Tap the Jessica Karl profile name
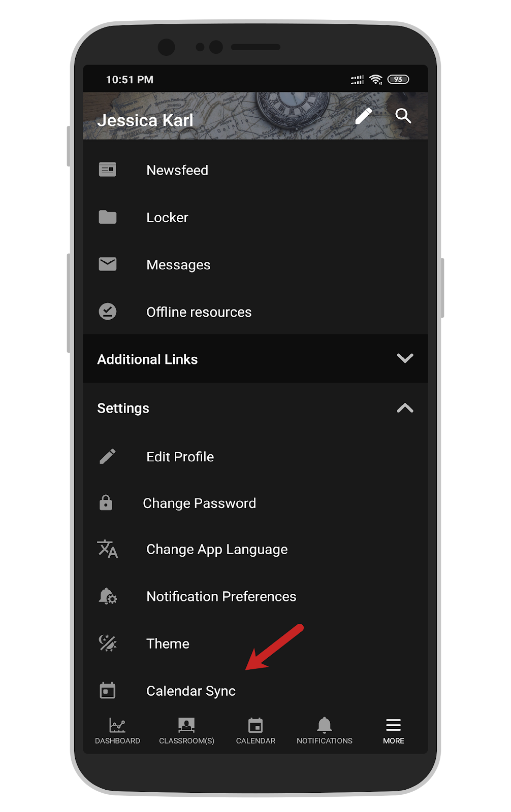This screenshot has width=511, height=812. pyautogui.click(x=145, y=120)
